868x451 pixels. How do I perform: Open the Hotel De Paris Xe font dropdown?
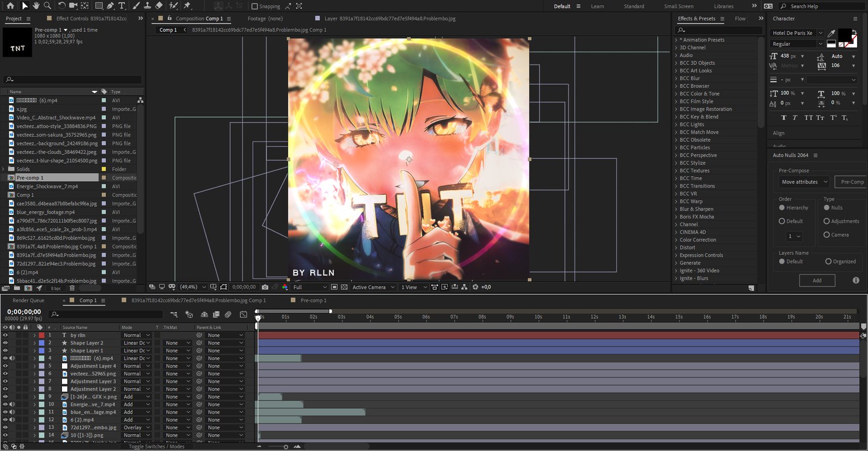[x=797, y=33]
